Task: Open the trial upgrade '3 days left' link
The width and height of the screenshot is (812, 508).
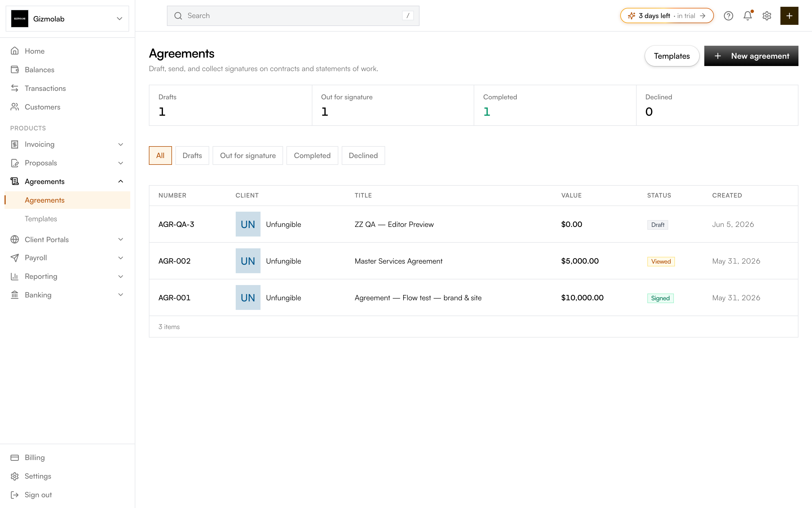Action: (x=667, y=16)
